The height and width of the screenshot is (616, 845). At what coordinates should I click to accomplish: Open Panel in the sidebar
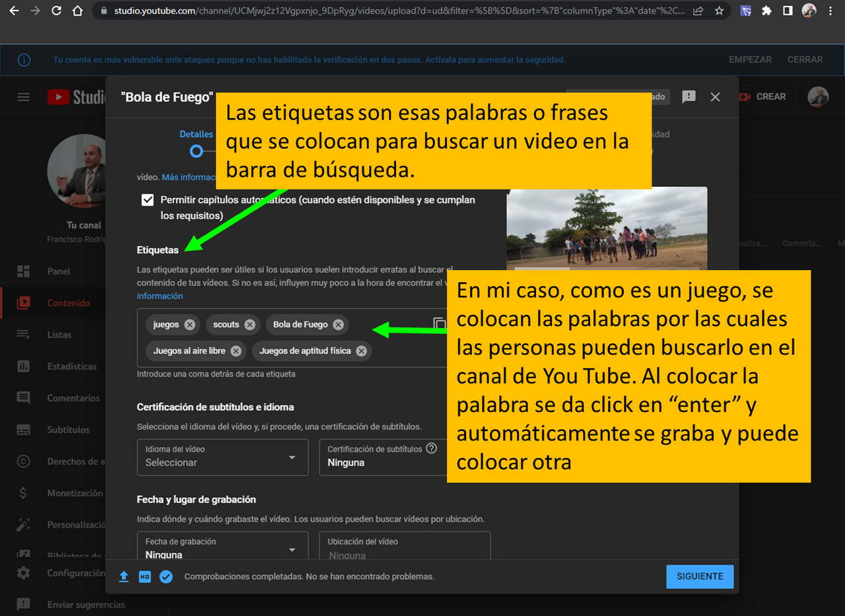[x=53, y=271]
